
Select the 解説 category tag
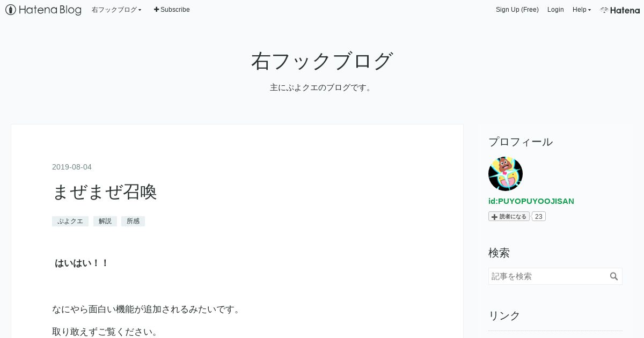coord(105,221)
